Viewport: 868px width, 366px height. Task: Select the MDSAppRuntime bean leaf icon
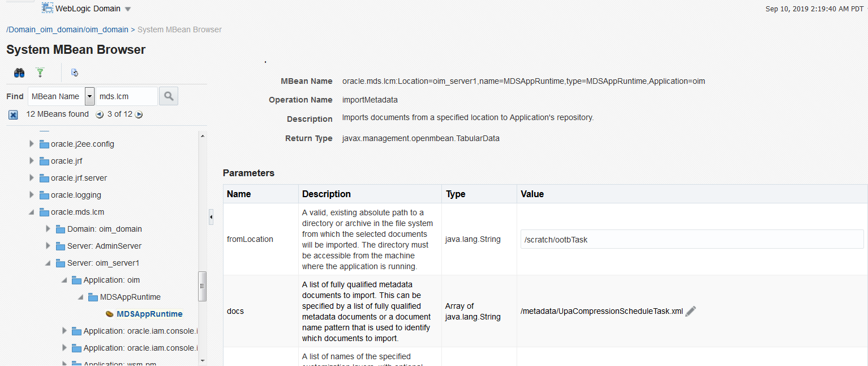(110, 314)
